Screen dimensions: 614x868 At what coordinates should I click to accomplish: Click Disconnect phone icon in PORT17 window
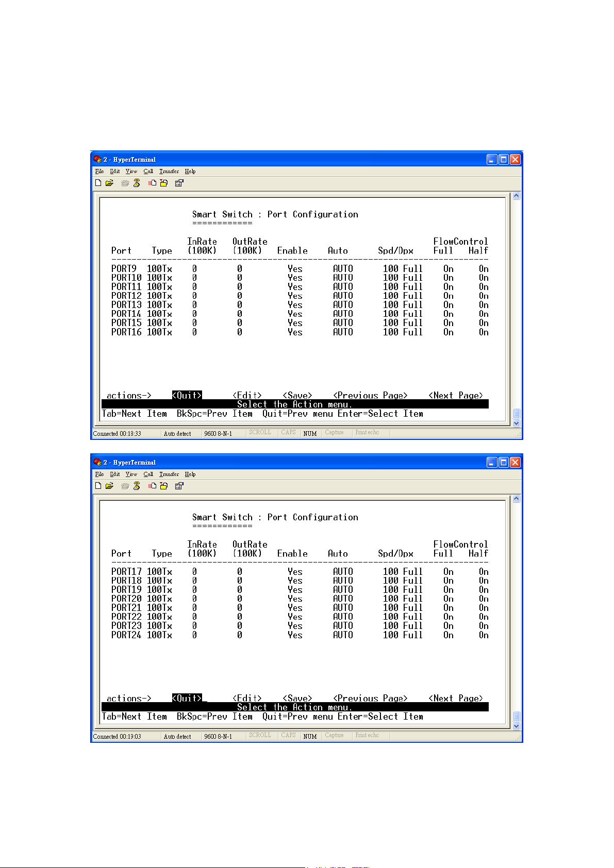coord(137,486)
